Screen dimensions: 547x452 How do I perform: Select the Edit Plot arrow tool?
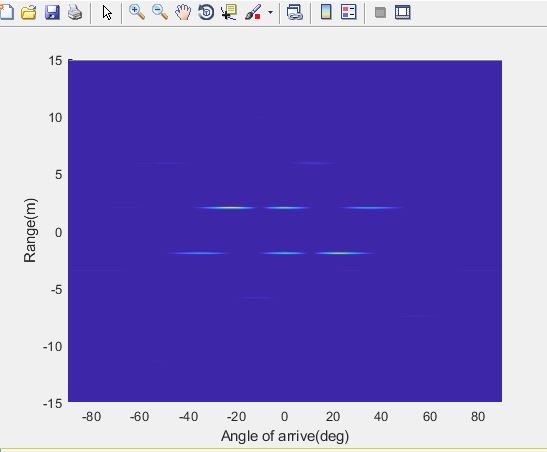[107, 13]
